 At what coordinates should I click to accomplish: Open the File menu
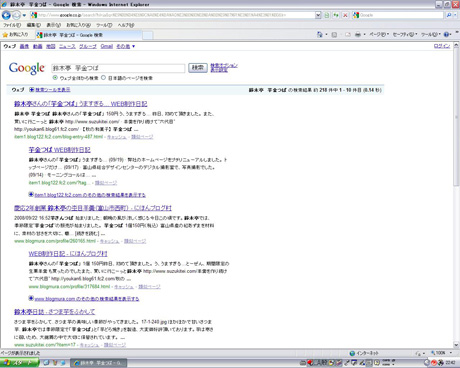12,25
